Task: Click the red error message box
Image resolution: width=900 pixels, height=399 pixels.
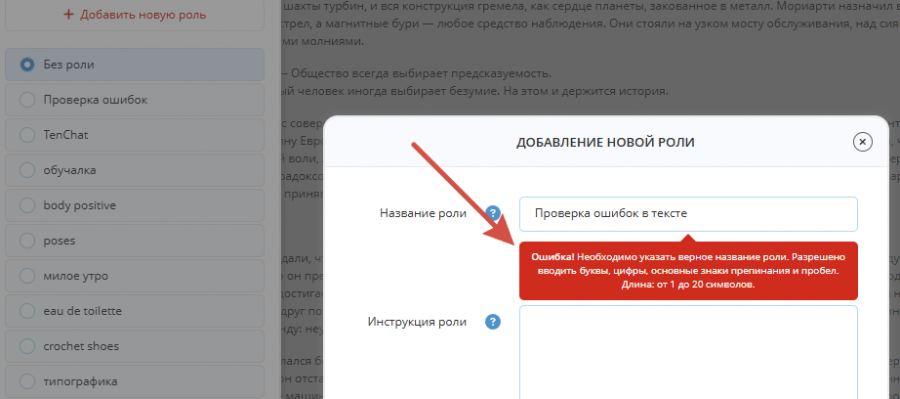Action: pos(688,270)
